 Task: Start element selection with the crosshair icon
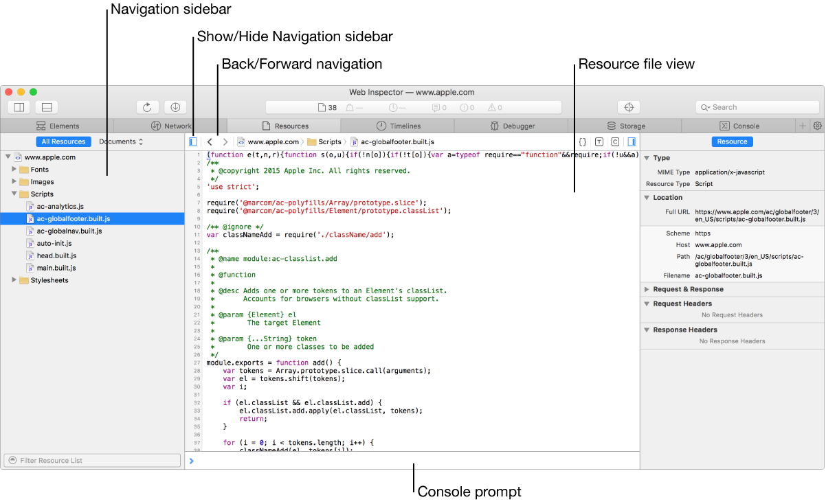pos(628,107)
